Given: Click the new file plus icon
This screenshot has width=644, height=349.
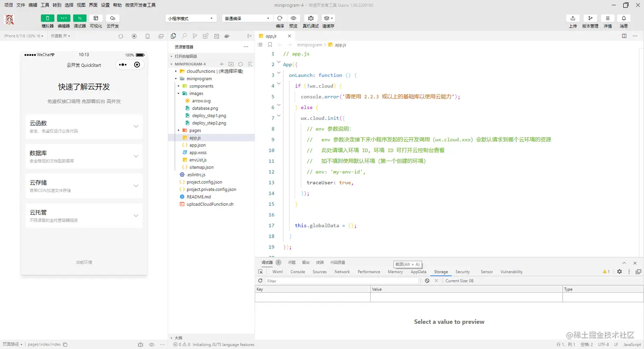Looking at the screenshot, I should pos(221,64).
